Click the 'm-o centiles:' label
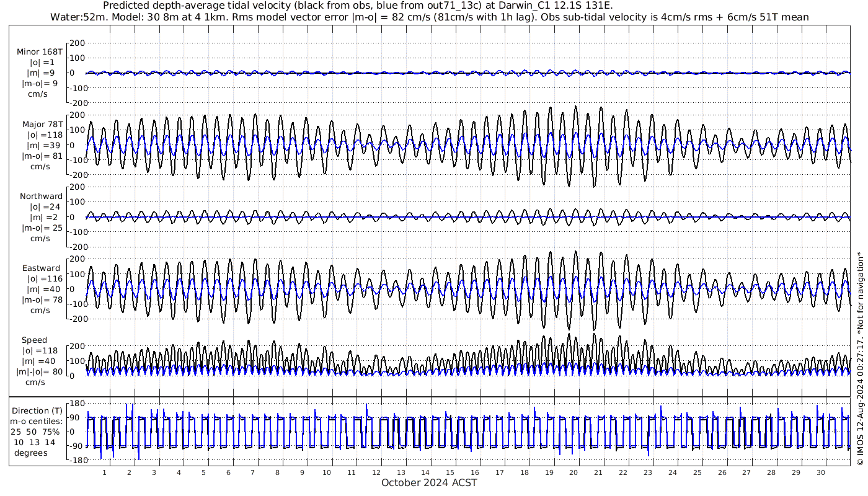Screen dimensions: 868x496 [x=36, y=421]
